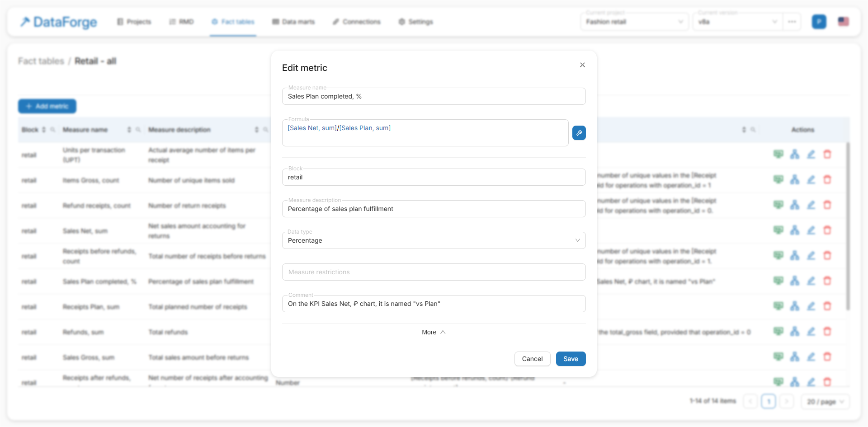This screenshot has height=427, width=868.
Task: Open the Connections tab
Action: point(357,22)
